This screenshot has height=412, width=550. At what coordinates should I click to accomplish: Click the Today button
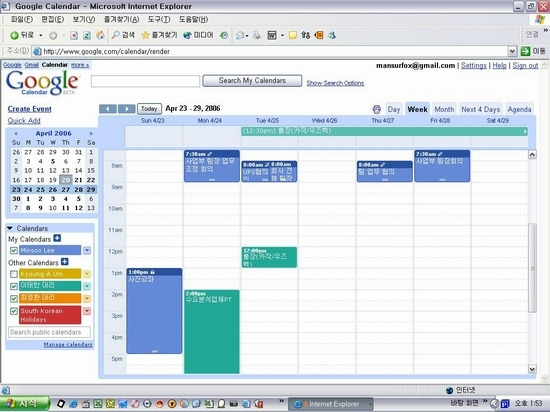pos(149,109)
